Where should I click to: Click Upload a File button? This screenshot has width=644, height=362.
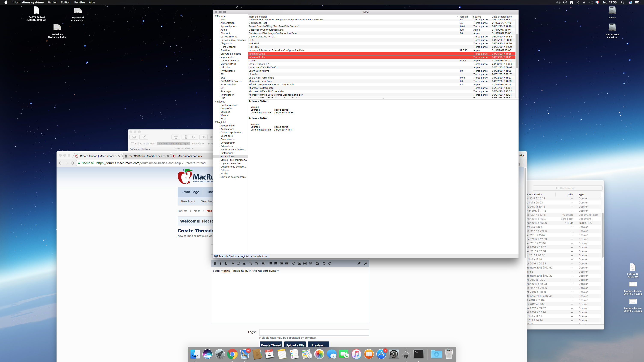tap(295, 345)
